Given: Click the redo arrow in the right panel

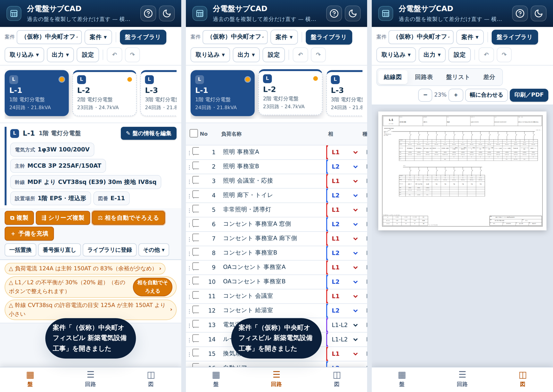Looking at the screenshot, I should 504,55.
